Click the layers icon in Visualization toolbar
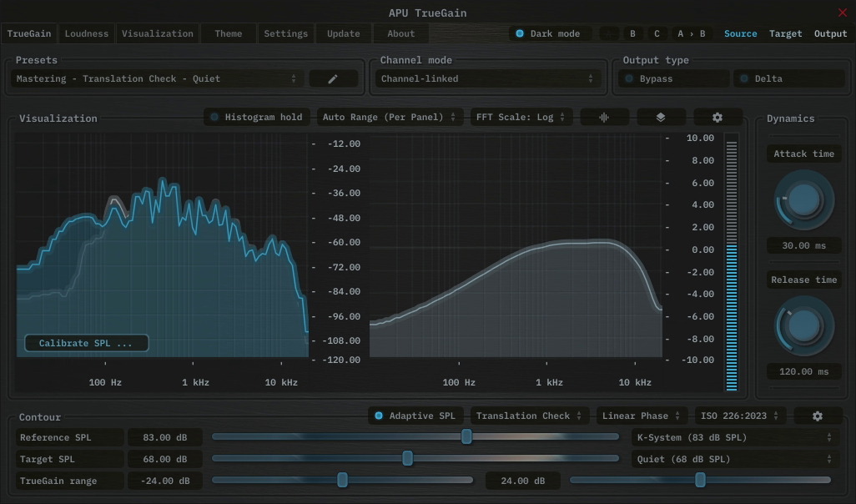The width and height of the screenshot is (856, 504). [x=661, y=118]
